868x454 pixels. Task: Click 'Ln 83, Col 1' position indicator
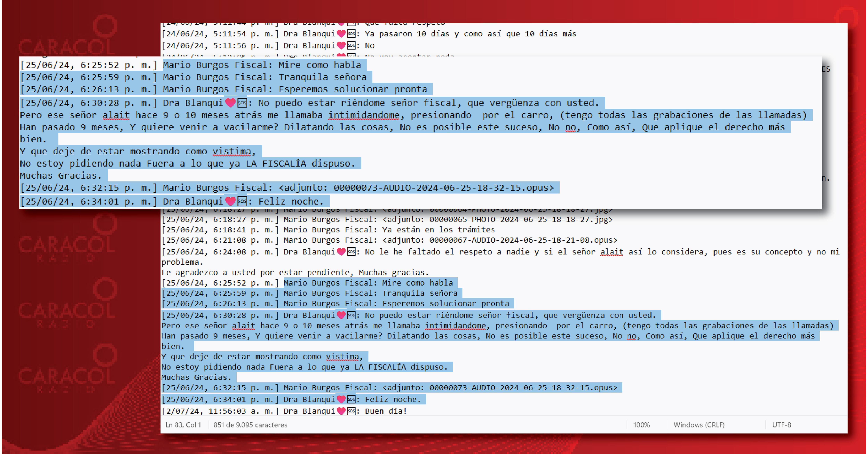click(183, 425)
